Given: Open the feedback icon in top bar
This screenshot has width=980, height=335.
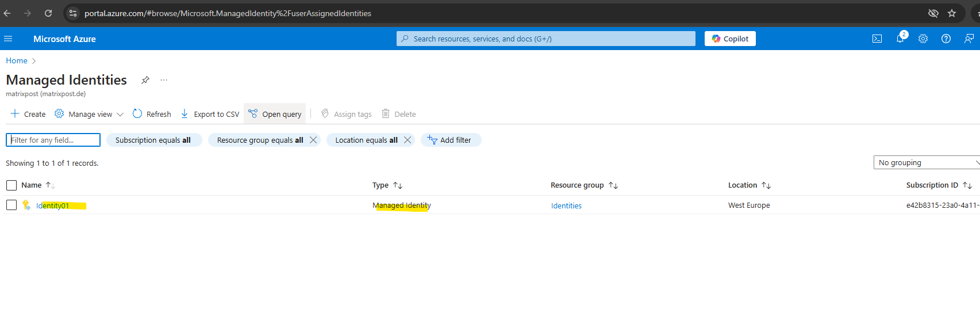Looking at the screenshot, I should (x=969, y=39).
